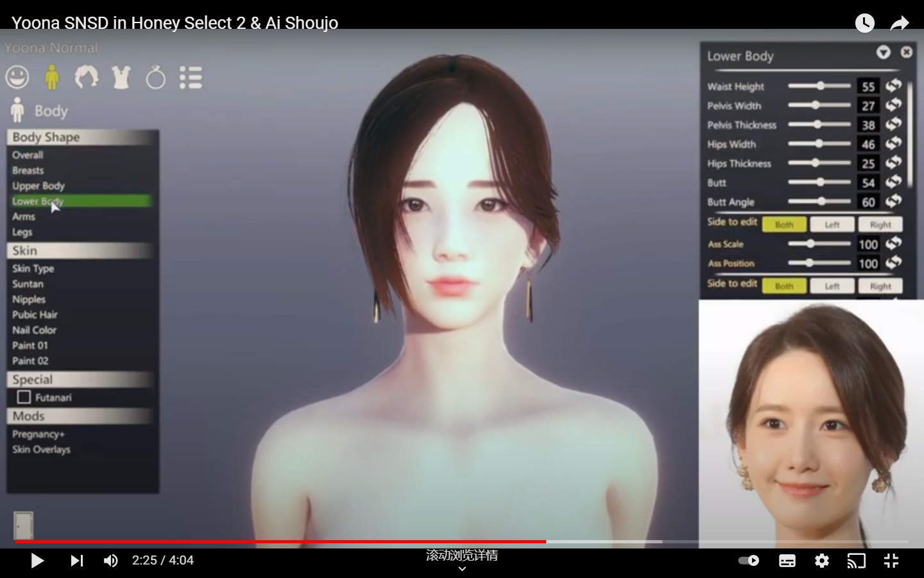
Task: Open the Hair category icon
Action: click(87, 78)
